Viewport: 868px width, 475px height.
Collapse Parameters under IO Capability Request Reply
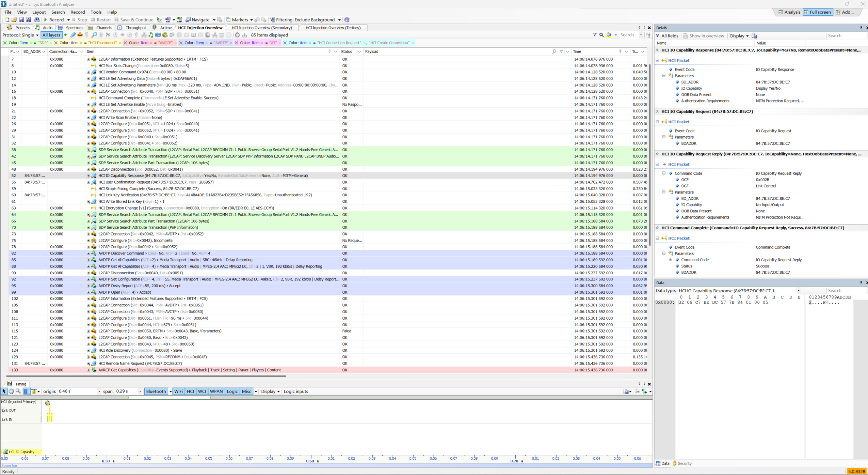pyautogui.click(x=664, y=192)
